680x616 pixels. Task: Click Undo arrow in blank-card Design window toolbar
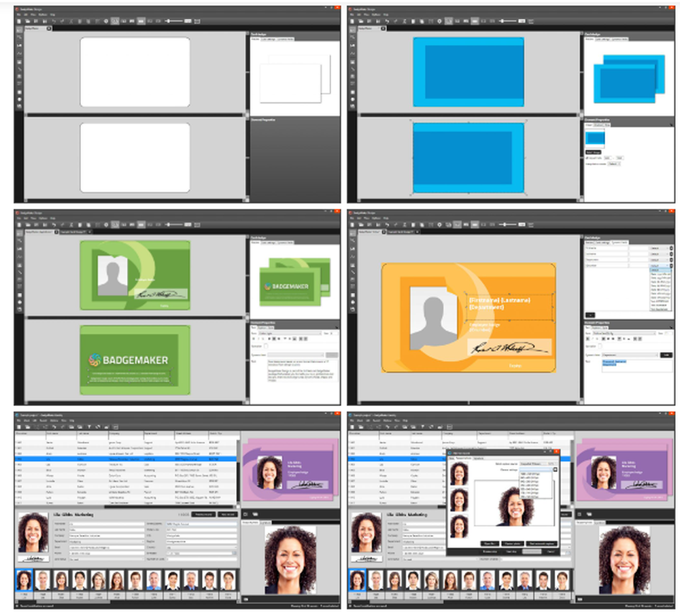tap(54, 21)
